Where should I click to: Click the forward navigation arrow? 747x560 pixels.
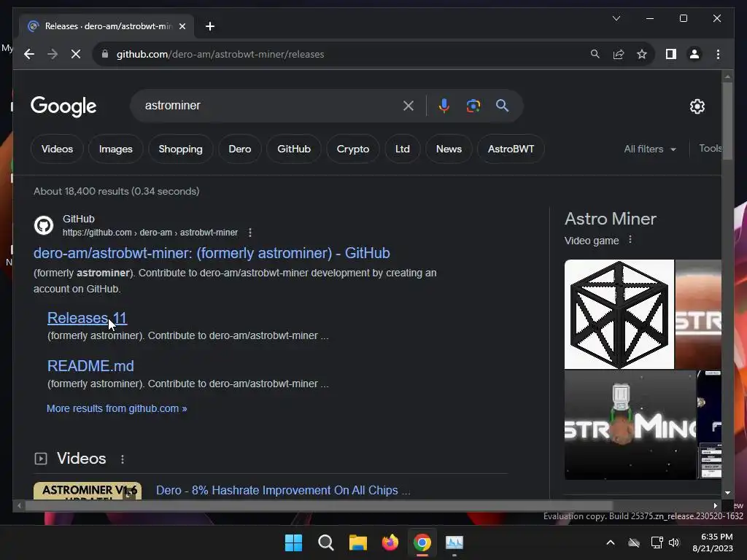(53, 54)
